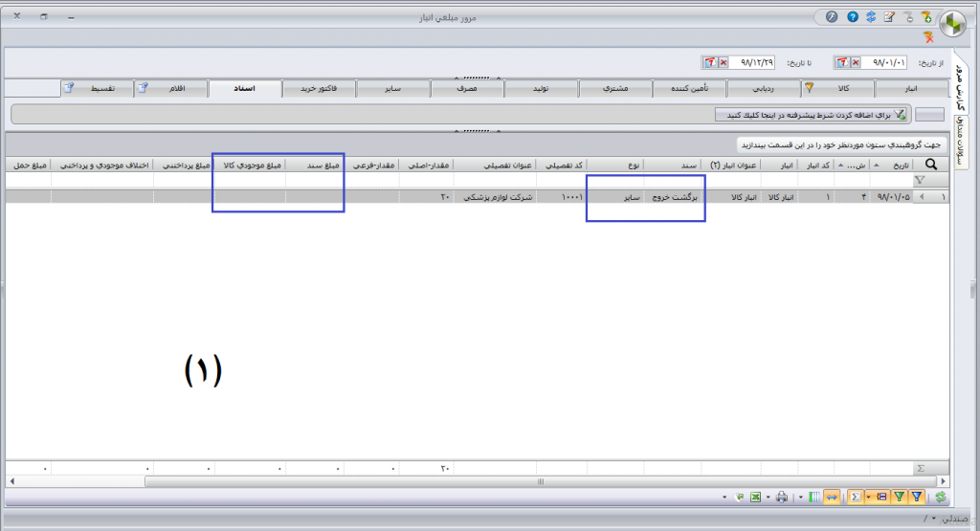This screenshot has height=531, width=980.
Task: Toggle the blue funnel filter row button
Action: click(x=917, y=498)
